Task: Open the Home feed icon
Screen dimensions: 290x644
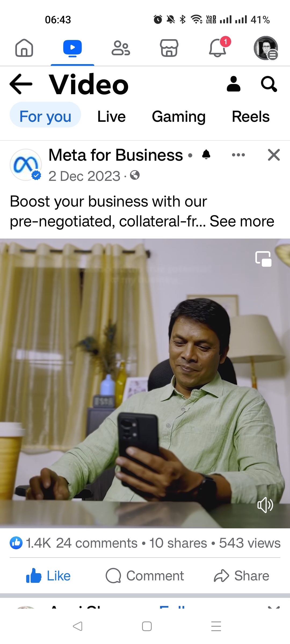Action: click(x=24, y=48)
